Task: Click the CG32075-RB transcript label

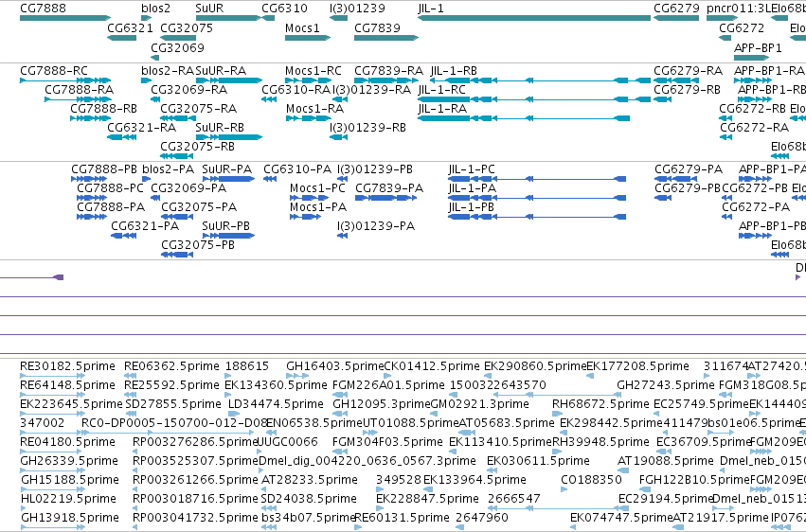Action: [x=197, y=147]
